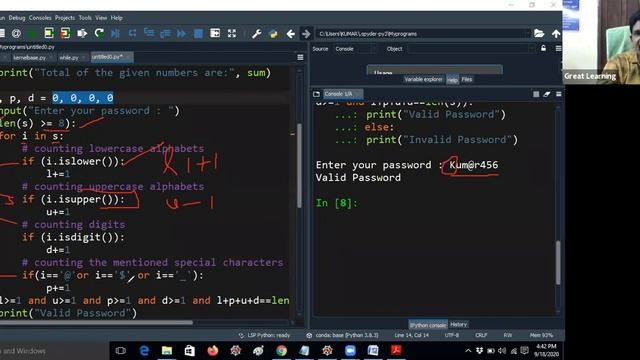Browse working directory folder icon
Image resolution: width=640 pixels, height=360 pixels.
click(x=539, y=33)
